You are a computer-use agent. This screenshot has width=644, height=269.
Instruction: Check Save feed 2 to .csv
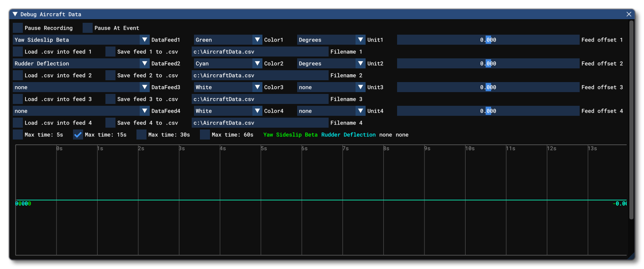click(110, 75)
